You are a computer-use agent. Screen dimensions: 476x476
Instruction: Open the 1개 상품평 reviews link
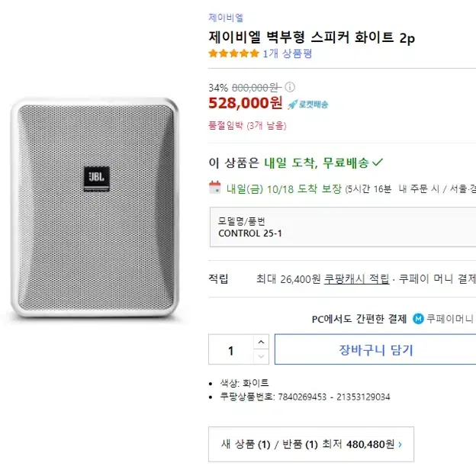(287, 53)
